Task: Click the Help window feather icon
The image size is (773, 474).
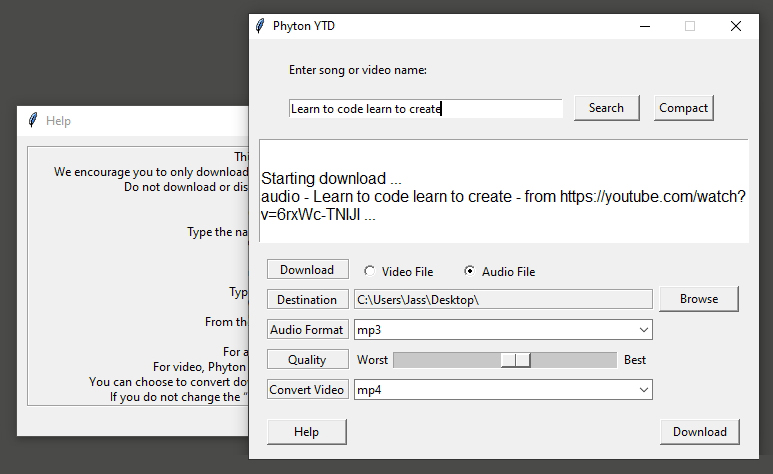Action: 33,120
